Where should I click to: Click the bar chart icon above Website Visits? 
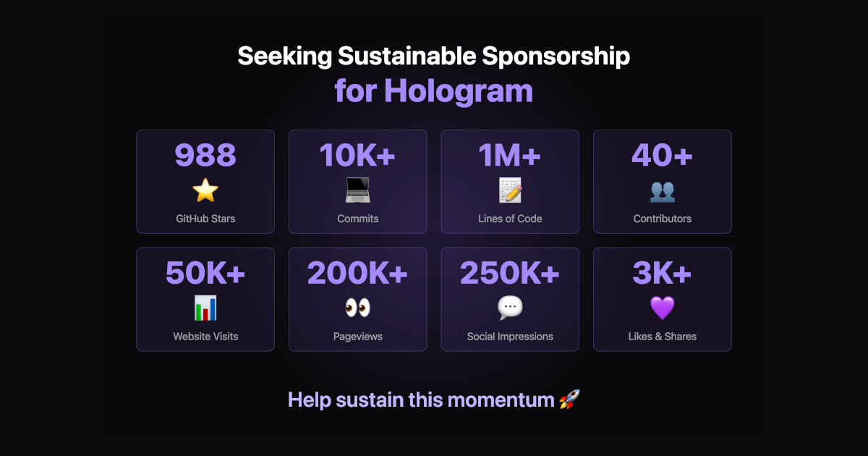click(205, 308)
